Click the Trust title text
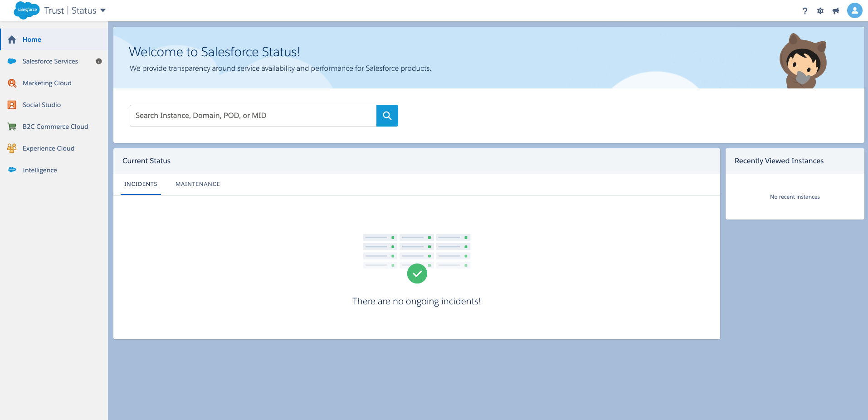This screenshot has height=420, width=868. pos(54,10)
